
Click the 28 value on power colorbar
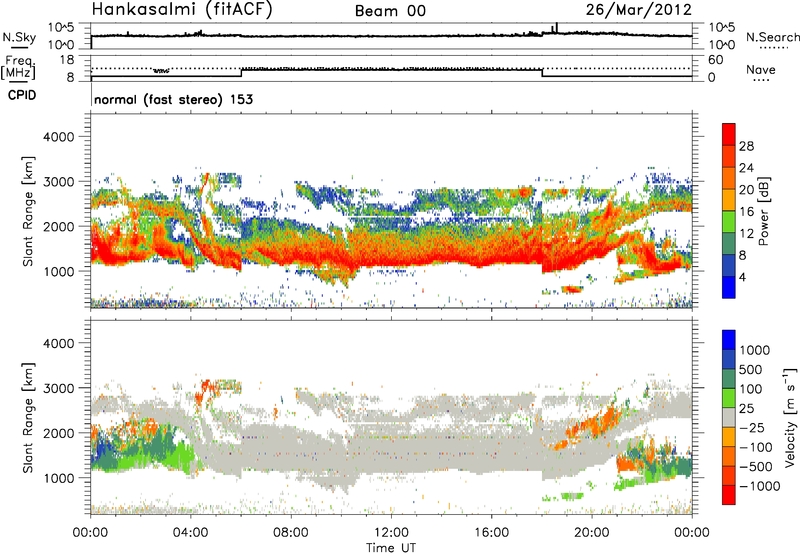point(746,146)
